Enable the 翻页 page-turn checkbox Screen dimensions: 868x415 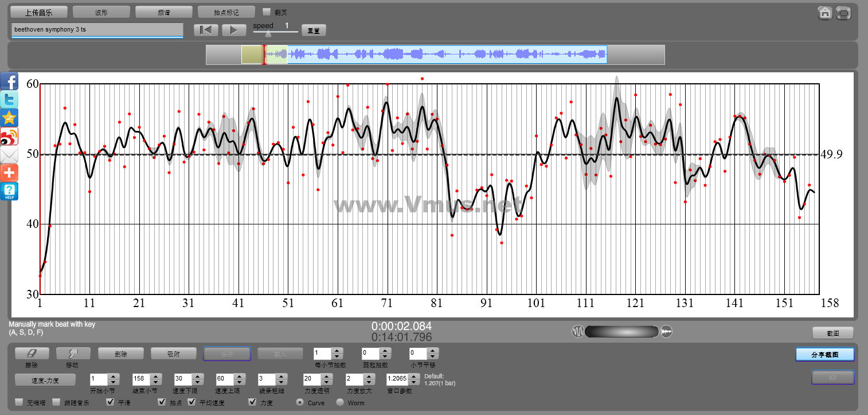[266, 11]
